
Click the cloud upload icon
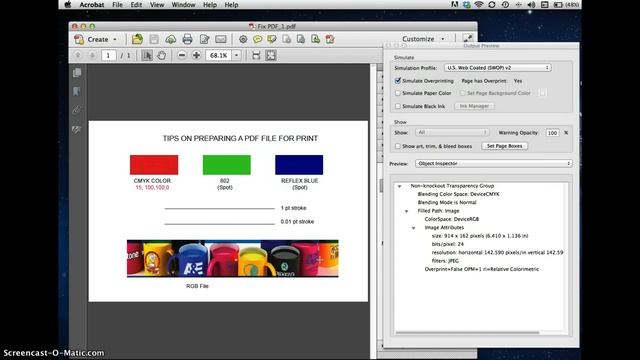(x=171, y=39)
